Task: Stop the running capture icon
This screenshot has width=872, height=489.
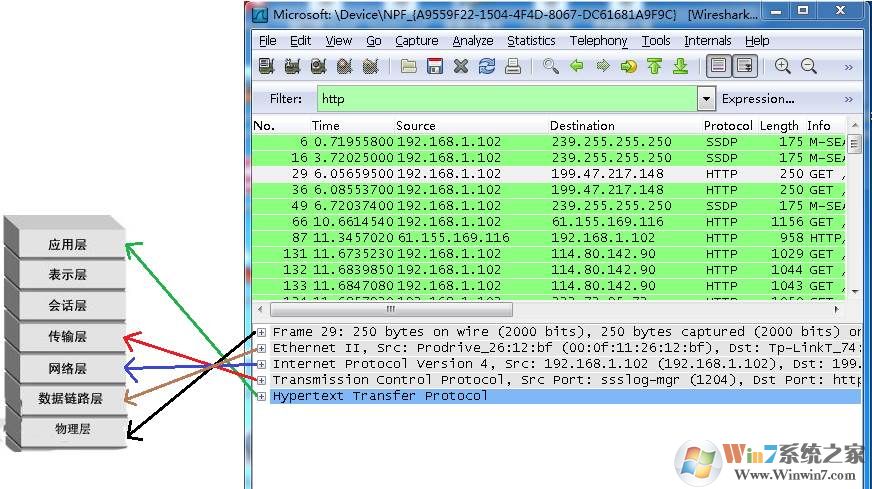Action: 344,67
